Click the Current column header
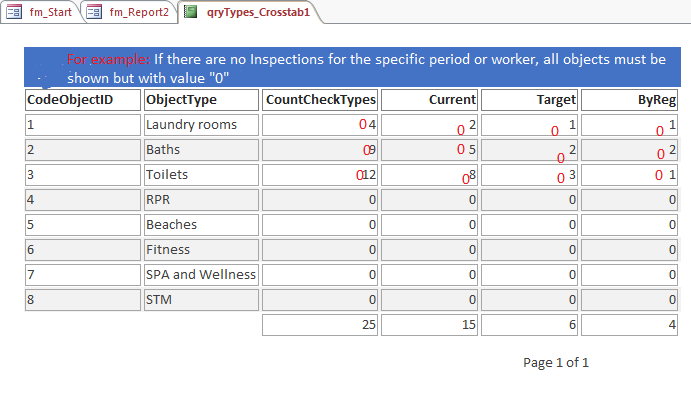 [x=429, y=100]
